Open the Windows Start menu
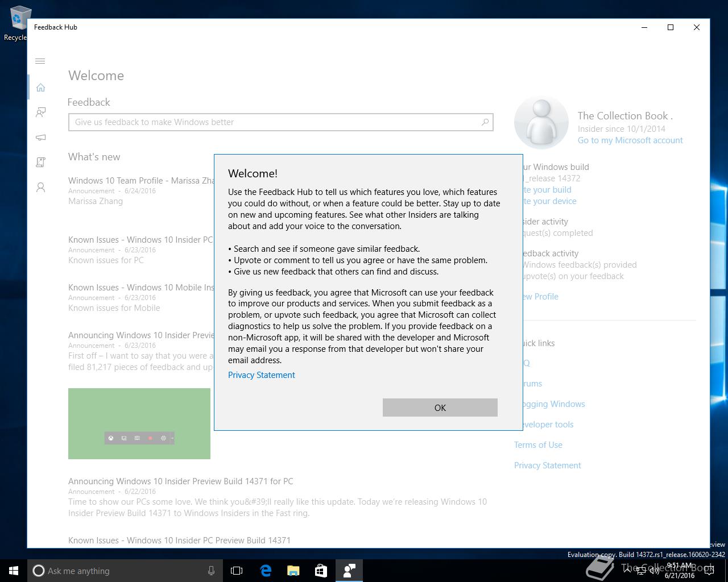Image resolution: width=728 pixels, height=582 pixels. [x=14, y=571]
